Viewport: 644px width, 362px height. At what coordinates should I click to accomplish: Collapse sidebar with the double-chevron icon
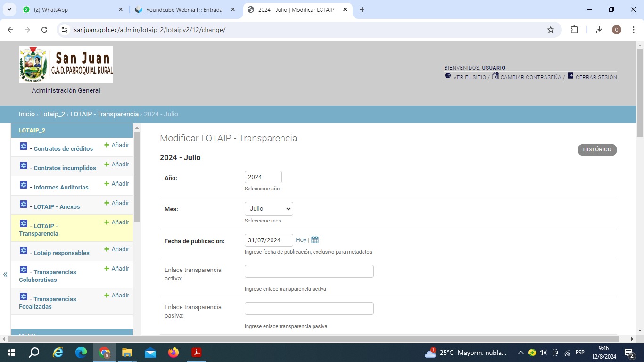[x=5, y=274]
